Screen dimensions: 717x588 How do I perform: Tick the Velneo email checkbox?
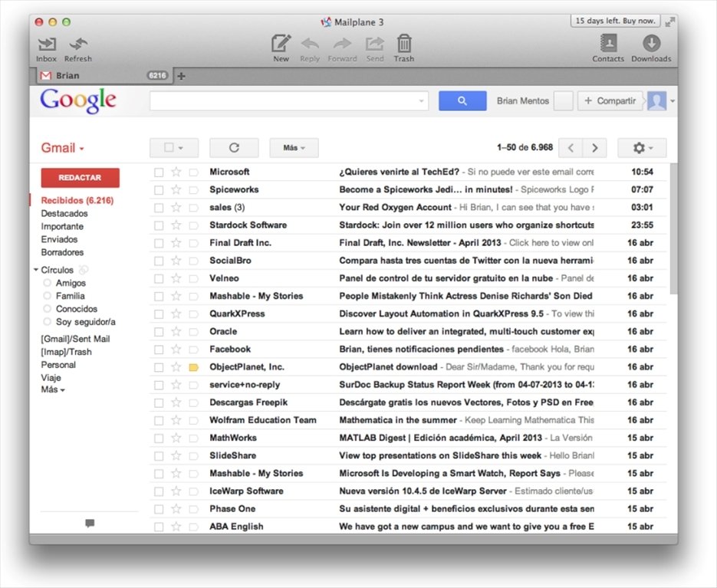[x=159, y=279]
